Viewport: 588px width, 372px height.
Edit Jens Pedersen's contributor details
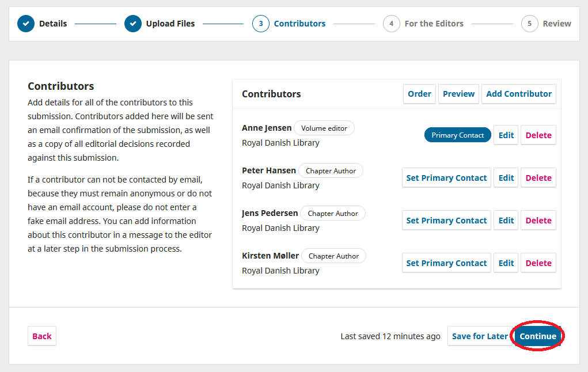(506, 220)
